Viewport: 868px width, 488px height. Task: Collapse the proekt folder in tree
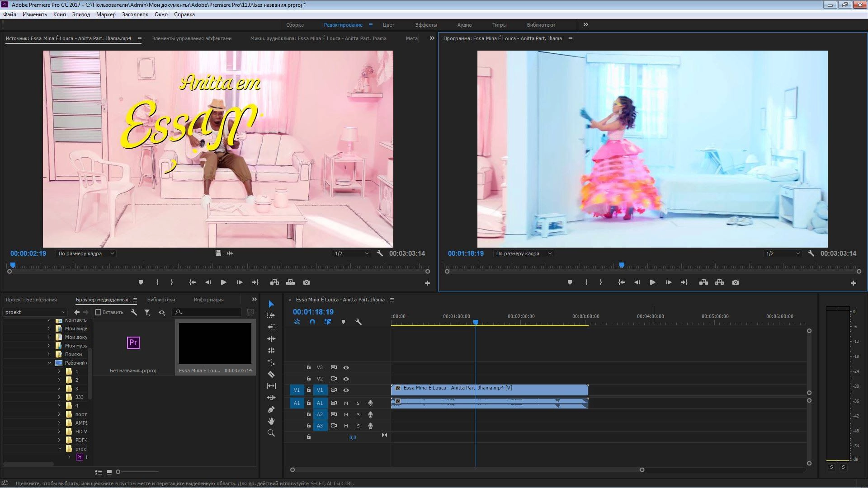pos(59,449)
